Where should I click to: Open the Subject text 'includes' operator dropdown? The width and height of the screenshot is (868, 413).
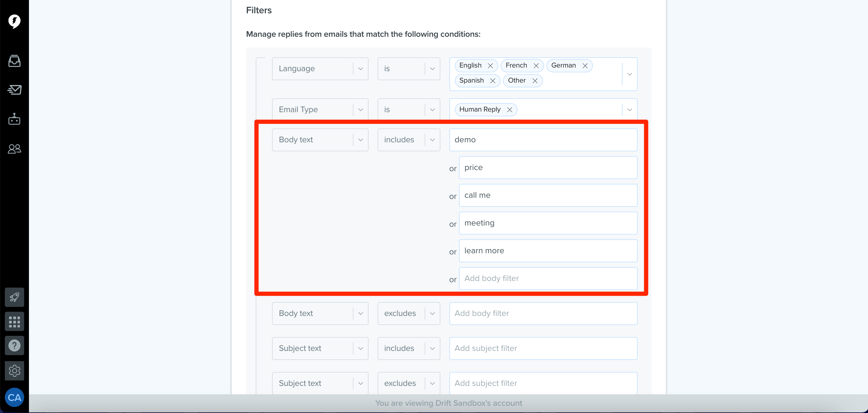pyautogui.click(x=409, y=348)
